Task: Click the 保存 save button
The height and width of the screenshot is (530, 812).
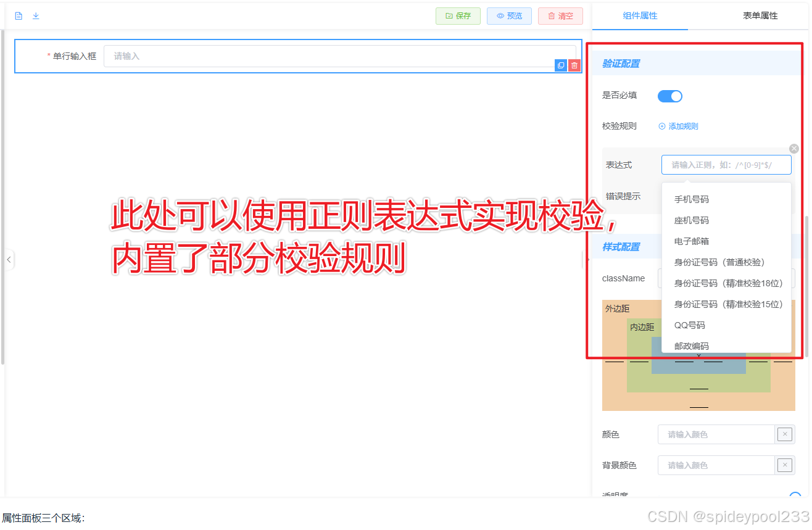Action: pos(458,16)
